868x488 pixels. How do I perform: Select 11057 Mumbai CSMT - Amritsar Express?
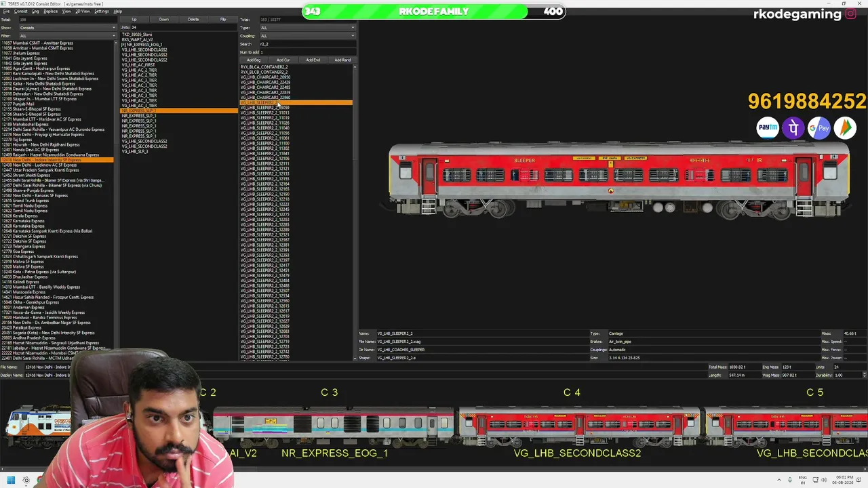[37, 43]
